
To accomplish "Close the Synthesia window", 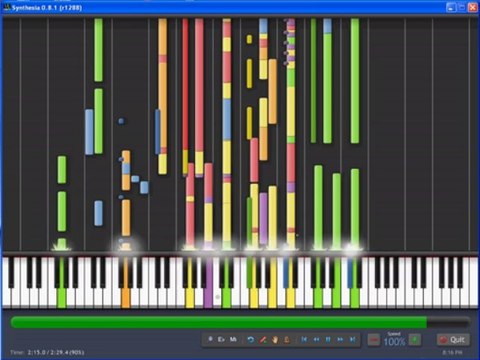I will (x=473, y=7).
